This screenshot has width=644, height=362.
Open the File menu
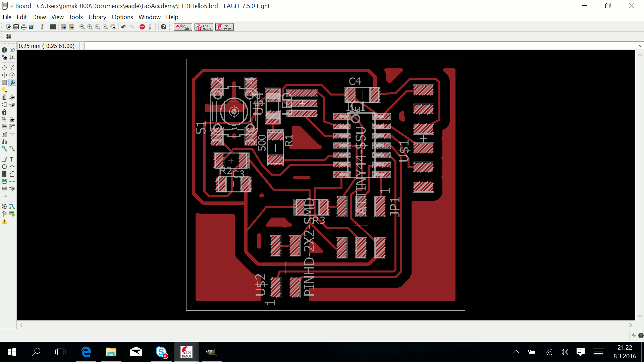[7, 17]
